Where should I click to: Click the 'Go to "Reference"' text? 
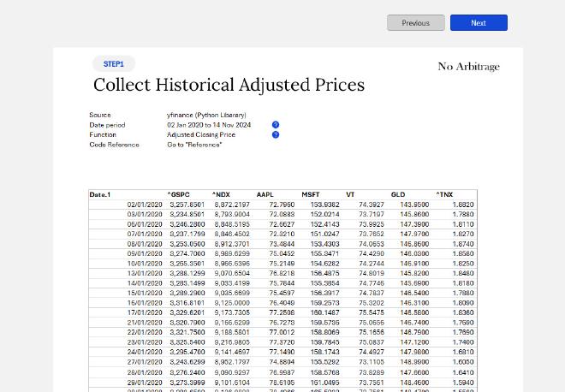pos(194,145)
